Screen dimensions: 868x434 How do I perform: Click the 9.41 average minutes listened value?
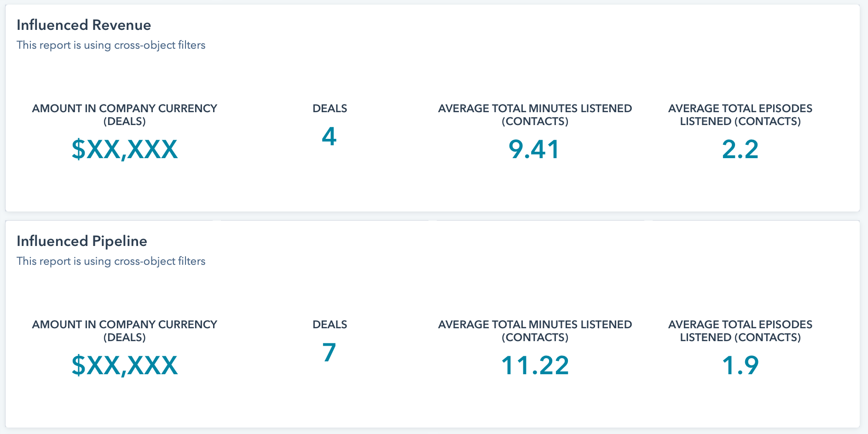[535, 149]
